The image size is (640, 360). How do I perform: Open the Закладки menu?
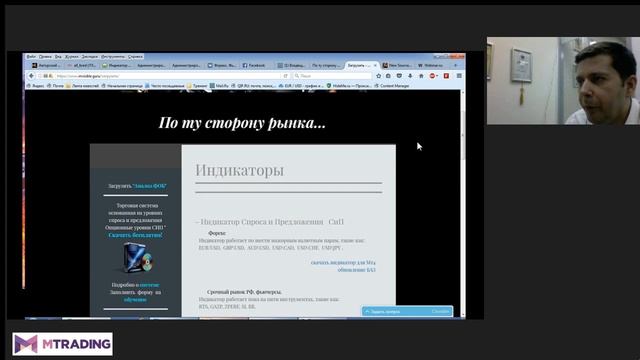89,57
